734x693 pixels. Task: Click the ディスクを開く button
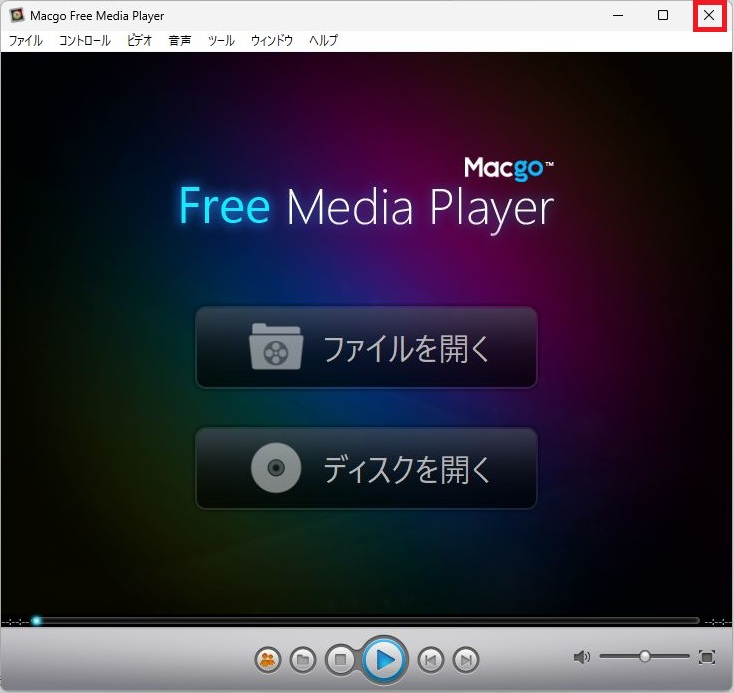click(x=366, y=469)
